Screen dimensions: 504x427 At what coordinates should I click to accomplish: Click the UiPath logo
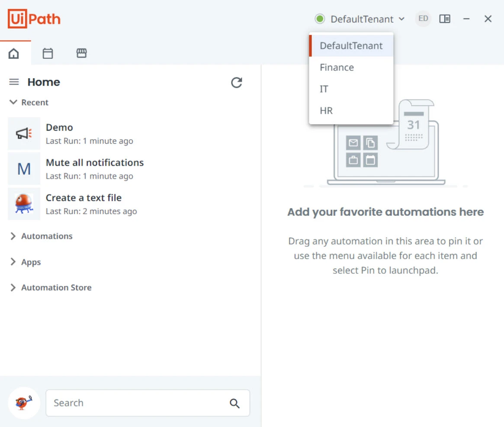click(34, 19)
